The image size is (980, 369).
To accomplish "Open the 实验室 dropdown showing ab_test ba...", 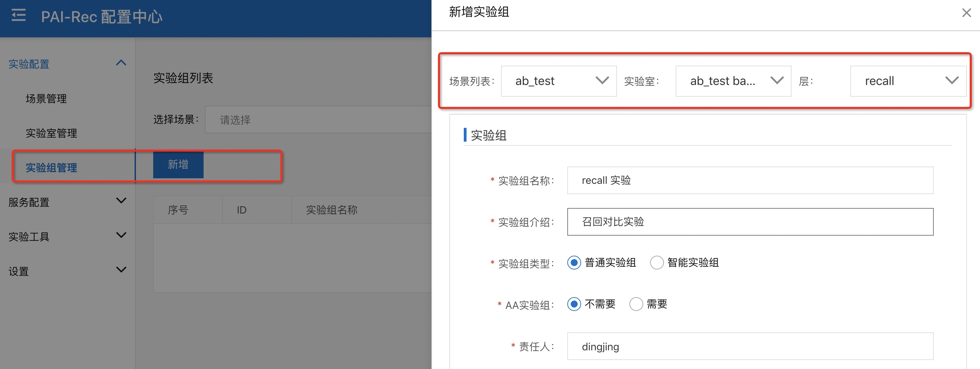I will (733, 81).
